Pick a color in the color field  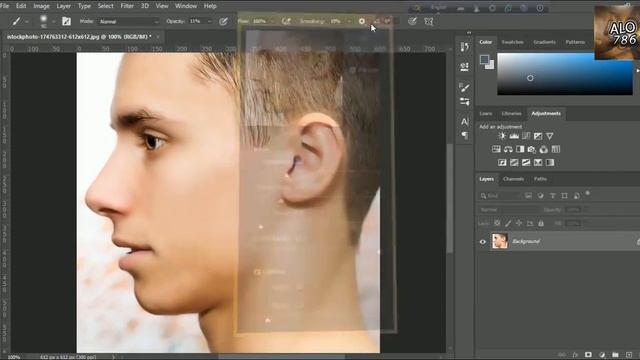(x=565, y=74)
